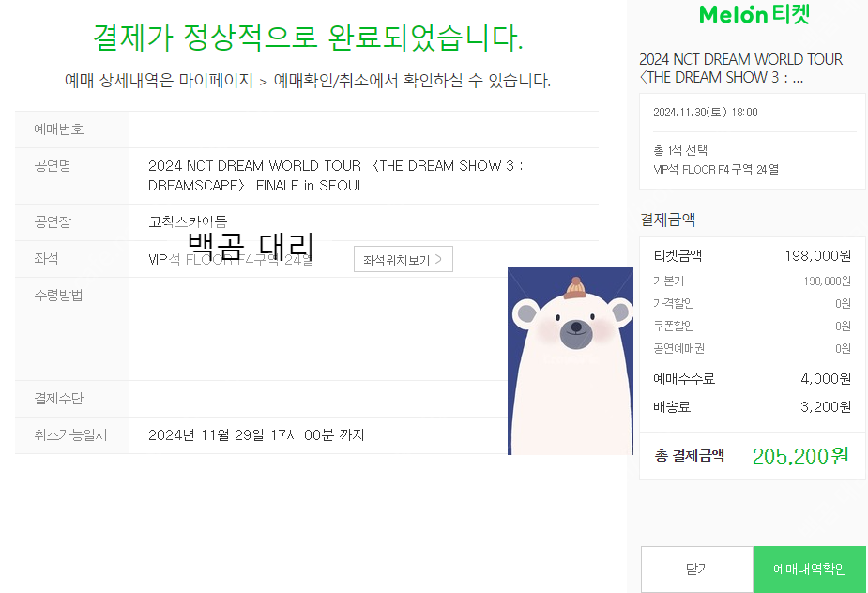868x593 pixels.
Task: Click the 취소가능일시 deadline date value
Action: [x=256, y=435]
